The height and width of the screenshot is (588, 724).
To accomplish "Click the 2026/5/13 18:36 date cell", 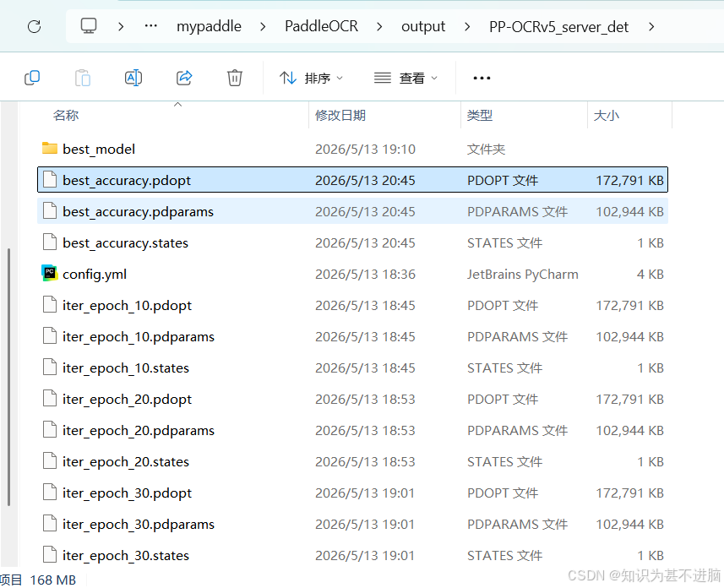I will [365, 274].
